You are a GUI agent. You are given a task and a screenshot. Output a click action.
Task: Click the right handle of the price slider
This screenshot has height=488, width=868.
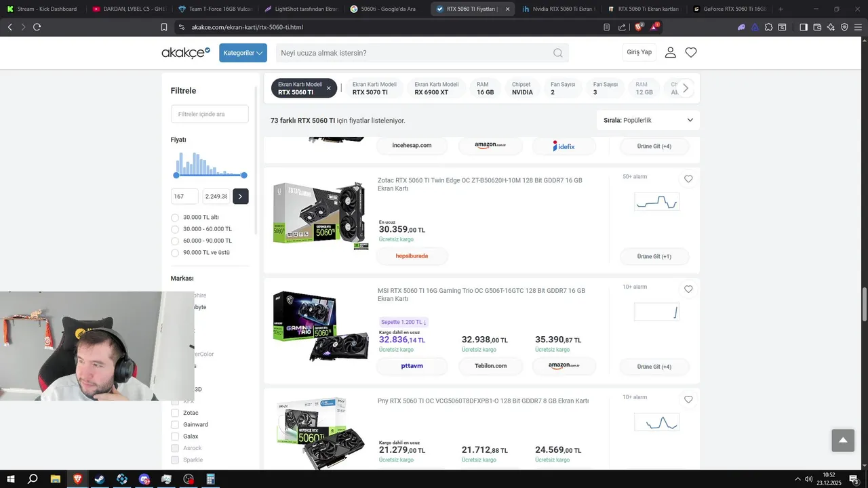[244, 176]
